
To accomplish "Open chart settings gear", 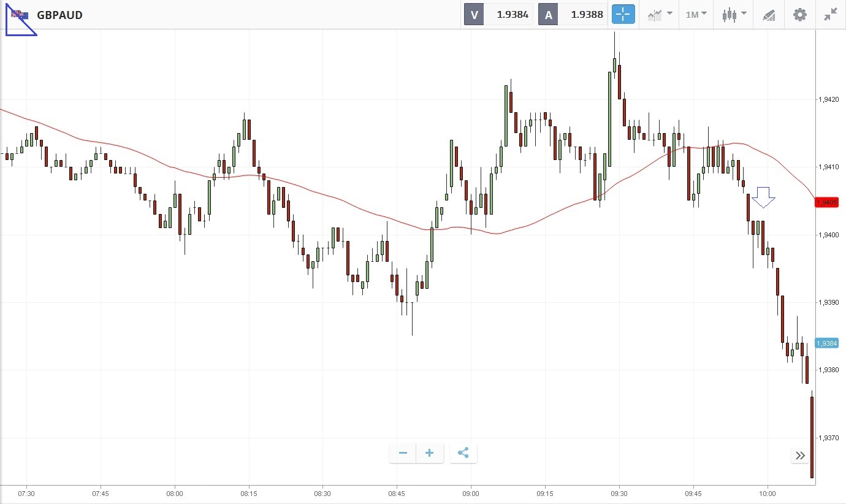I will click(x=800, y=15).
